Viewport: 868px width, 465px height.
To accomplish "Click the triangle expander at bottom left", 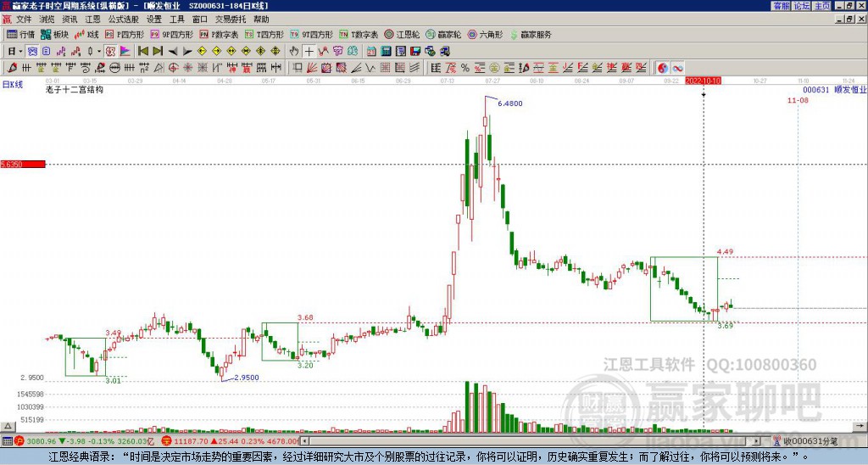I will [x=8, y=426].
